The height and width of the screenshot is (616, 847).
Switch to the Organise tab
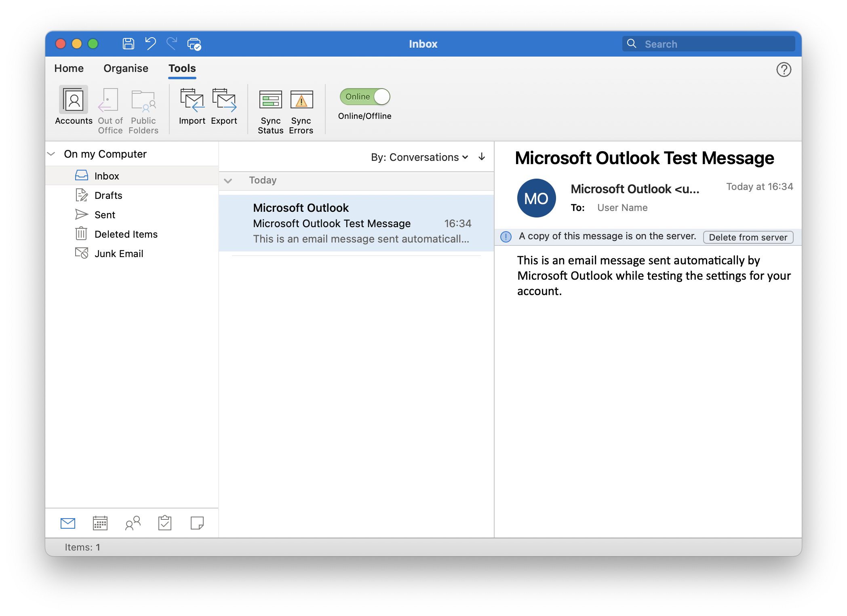(x=126, y=68)
